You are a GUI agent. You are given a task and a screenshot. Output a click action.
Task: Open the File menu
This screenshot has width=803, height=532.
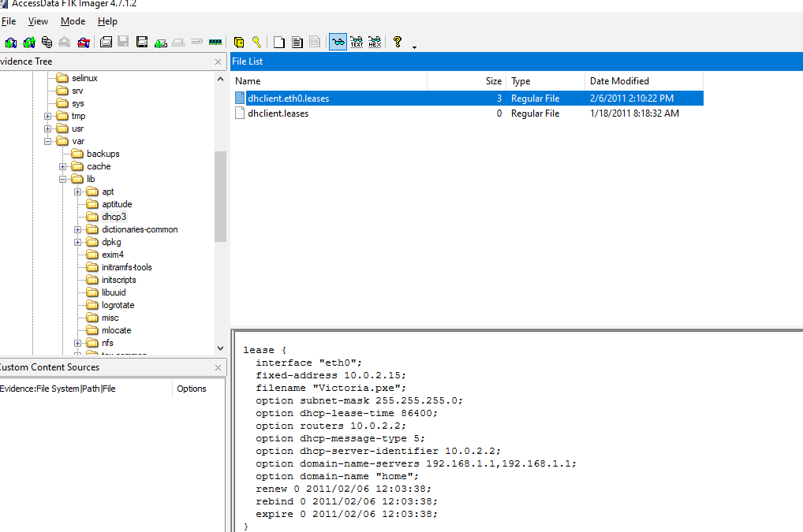pos(9,21)
